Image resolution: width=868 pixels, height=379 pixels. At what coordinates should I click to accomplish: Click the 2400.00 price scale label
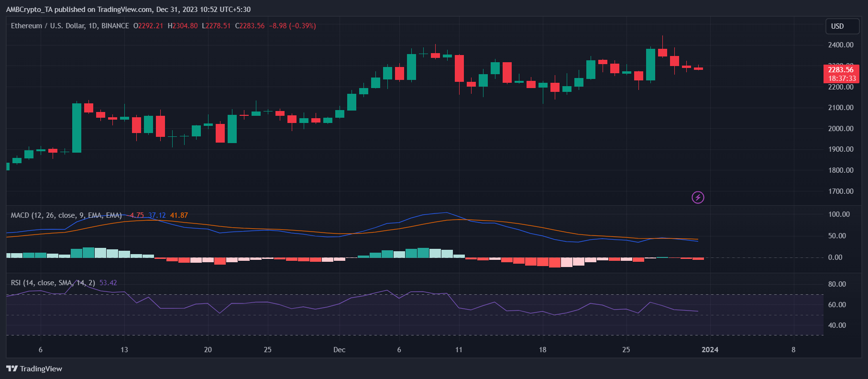pyautogui.click(x=841, y=45)
